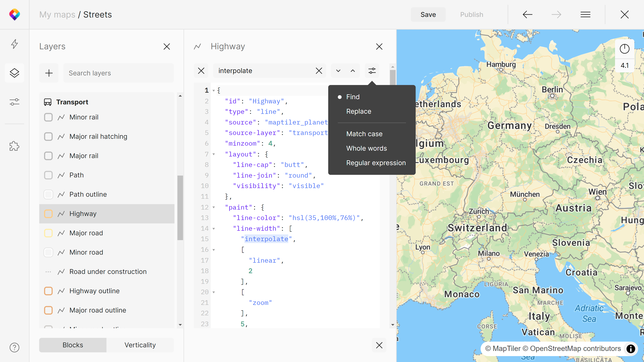
Task: Jump to next search match chevron
Action: coord(338,71)
